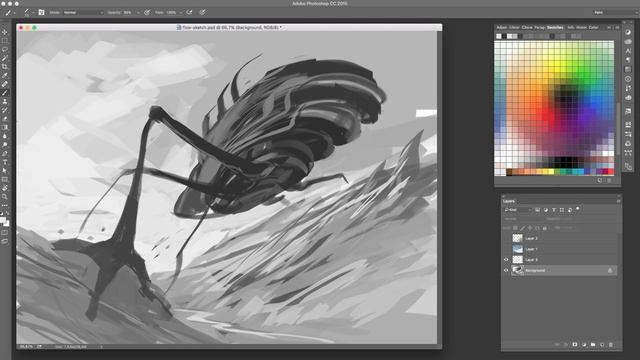Toggle lock transparent pixels
640x360 pixels.
[x=515, y=228]
